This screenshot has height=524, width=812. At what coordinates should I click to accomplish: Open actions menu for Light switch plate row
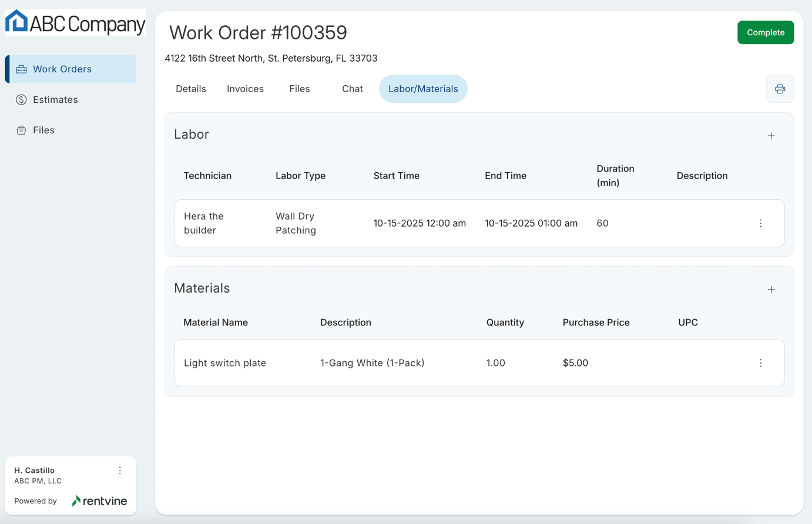pyautogui.click(x=760, y=363)
